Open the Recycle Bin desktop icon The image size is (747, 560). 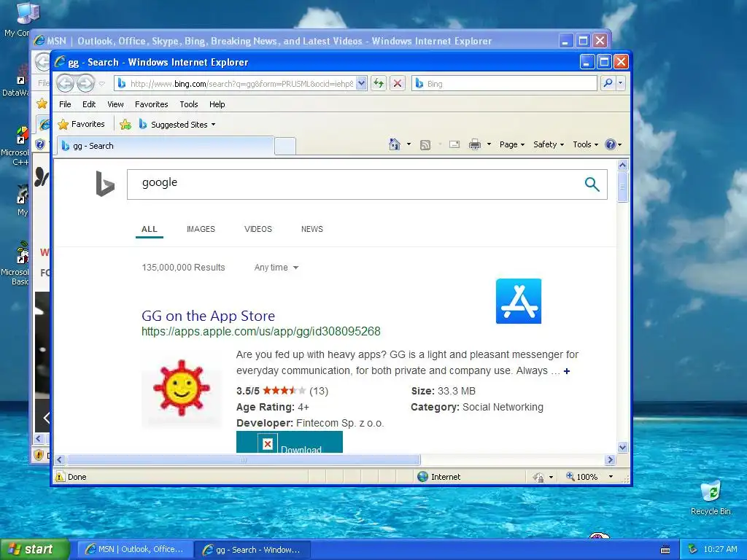click(711, 498)
